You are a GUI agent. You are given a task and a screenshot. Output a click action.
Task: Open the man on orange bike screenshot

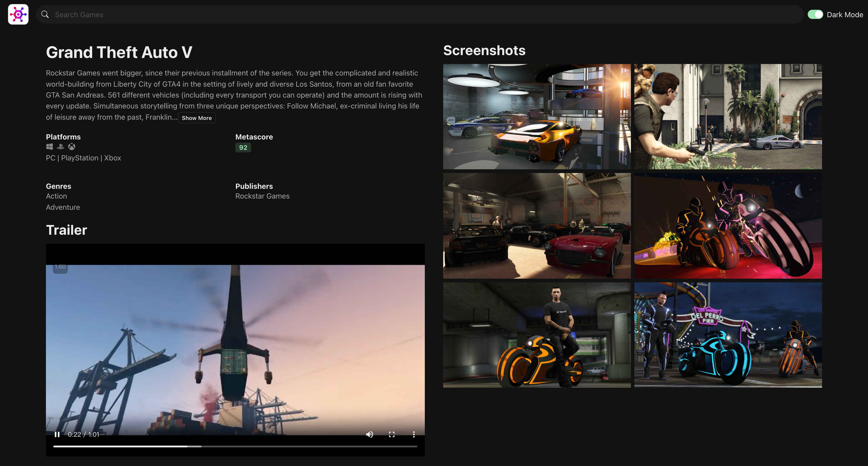pyautogui.click(x=537, y=335)
